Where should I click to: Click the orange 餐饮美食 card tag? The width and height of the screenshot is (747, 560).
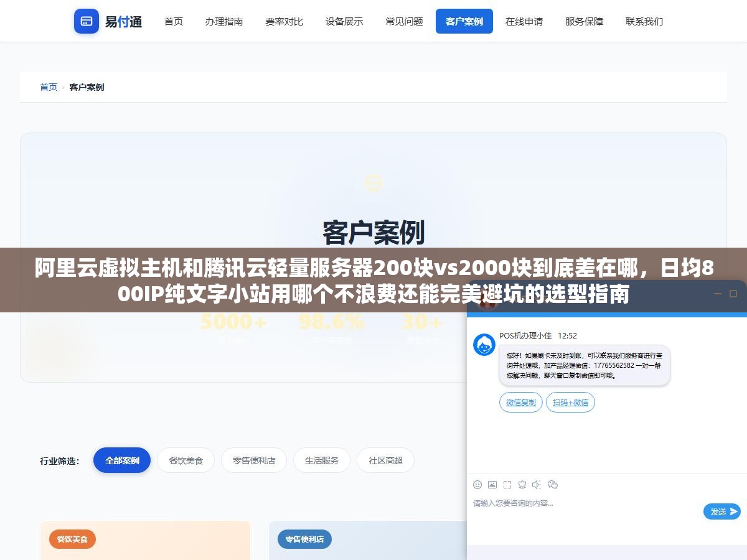72,539
